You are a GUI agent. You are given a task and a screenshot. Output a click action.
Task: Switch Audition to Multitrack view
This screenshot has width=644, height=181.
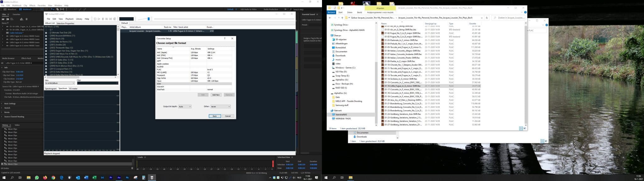coord(25,9)
